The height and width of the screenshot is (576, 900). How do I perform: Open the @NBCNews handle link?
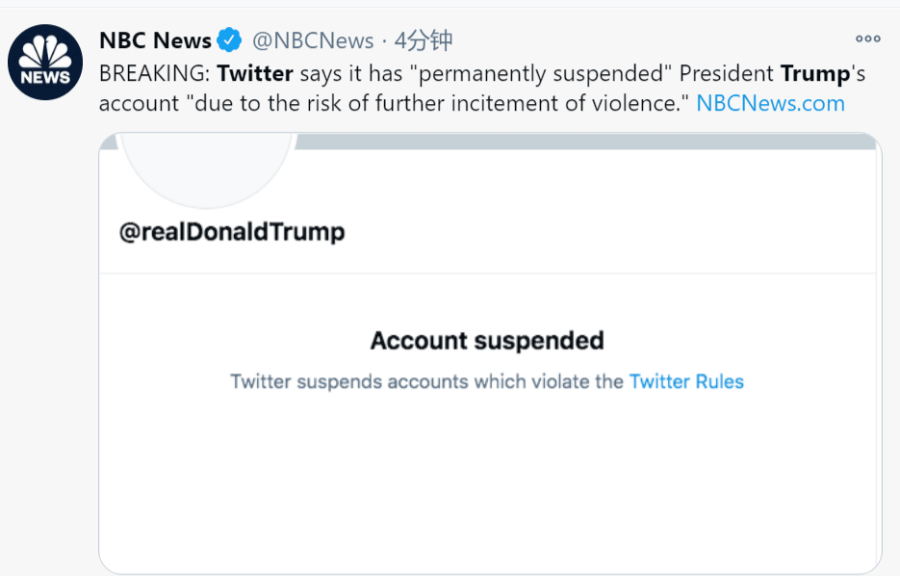[313, 41]
